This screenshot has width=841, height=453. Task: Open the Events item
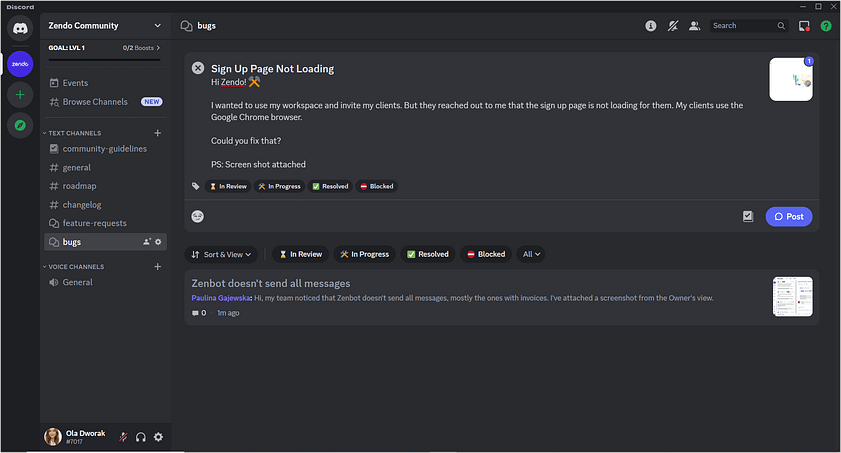105,83
